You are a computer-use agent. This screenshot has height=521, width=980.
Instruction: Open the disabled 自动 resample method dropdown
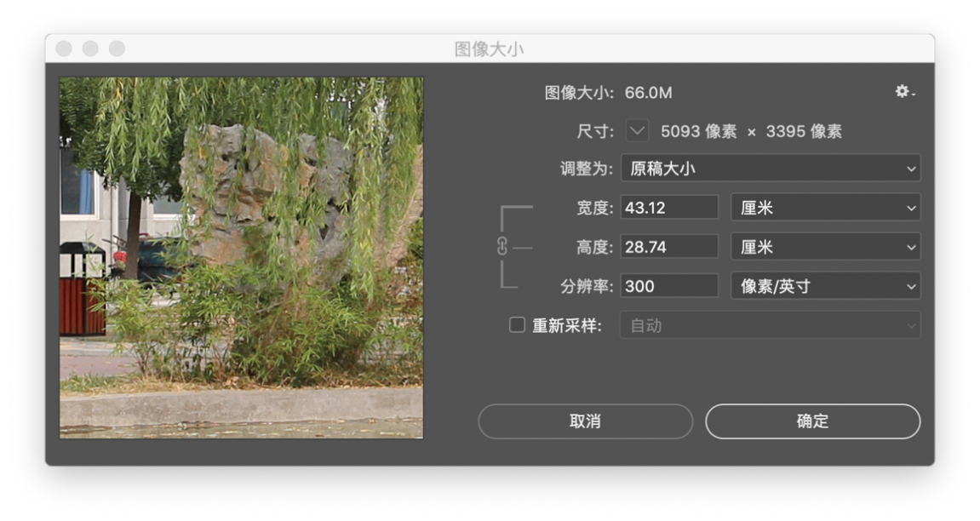point(770,325)
